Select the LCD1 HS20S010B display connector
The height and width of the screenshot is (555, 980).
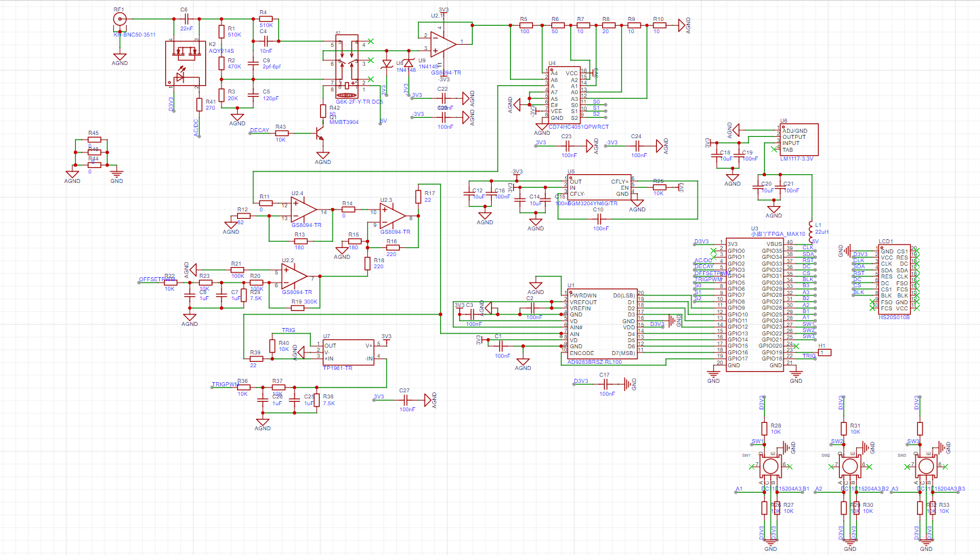point(894,279)
